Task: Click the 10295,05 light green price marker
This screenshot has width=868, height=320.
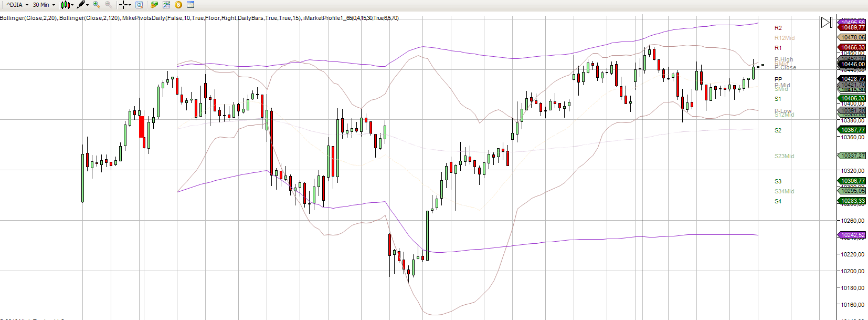Action: pos(852,191)
